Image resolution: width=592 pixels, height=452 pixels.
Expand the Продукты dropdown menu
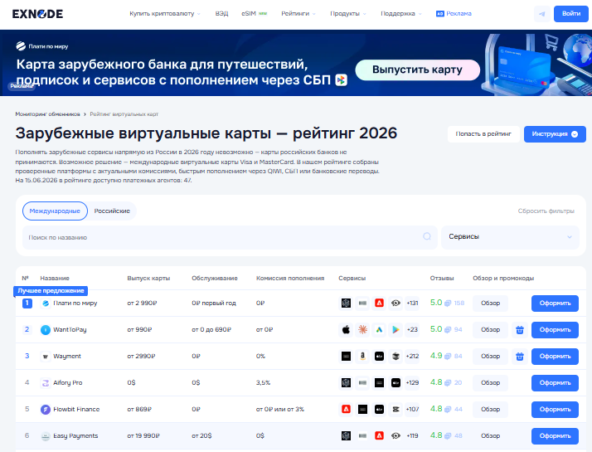pos(348,14)
